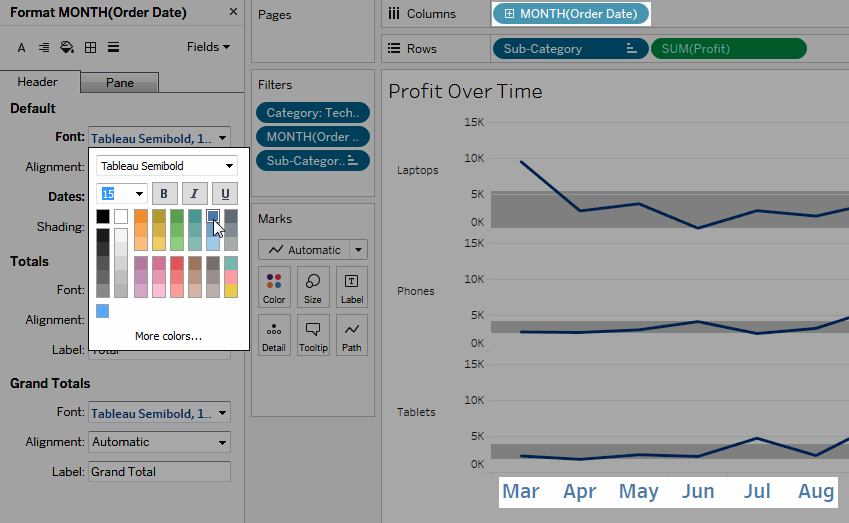The image size is (849, 523).
Task: Click the Sub-Category pill on Rows
Action: 571,49
